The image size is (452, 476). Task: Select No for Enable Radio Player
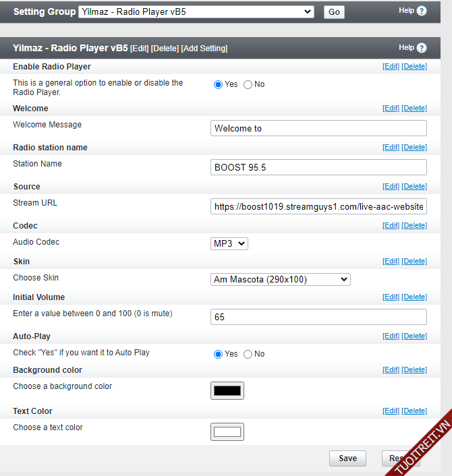click(248, 84)
